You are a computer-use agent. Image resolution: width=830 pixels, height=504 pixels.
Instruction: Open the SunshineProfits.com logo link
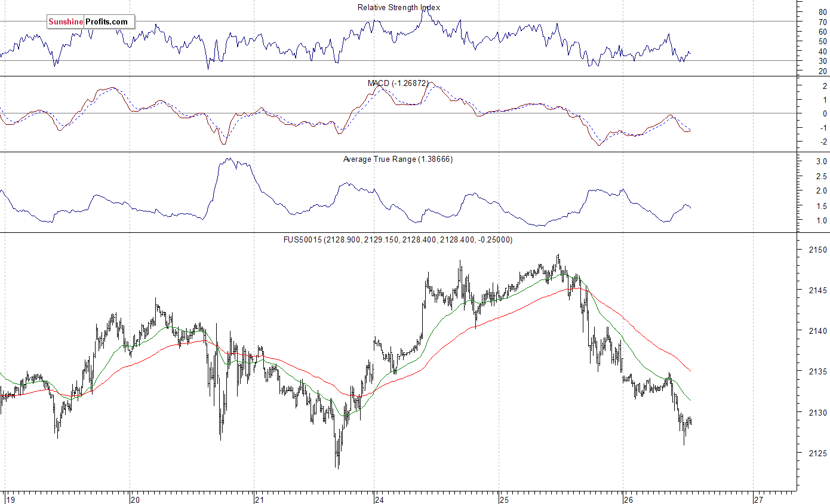[x=91, y=22]
